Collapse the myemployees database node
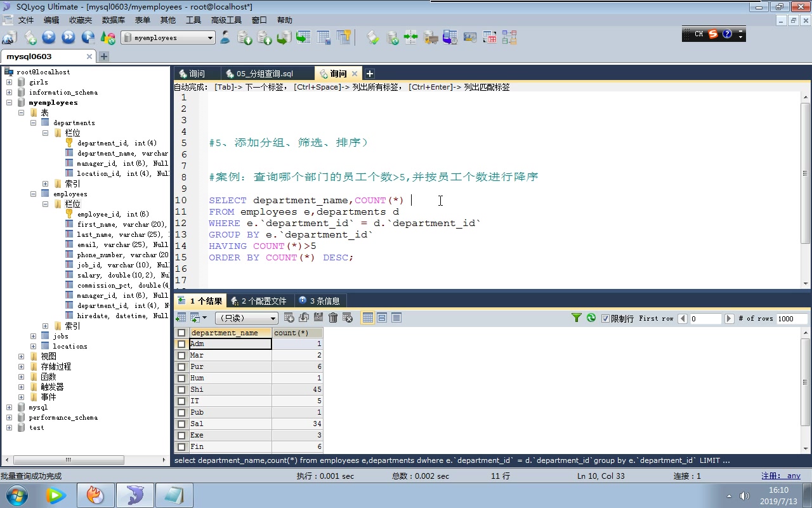The image size is (812, 508). [9, 102]
